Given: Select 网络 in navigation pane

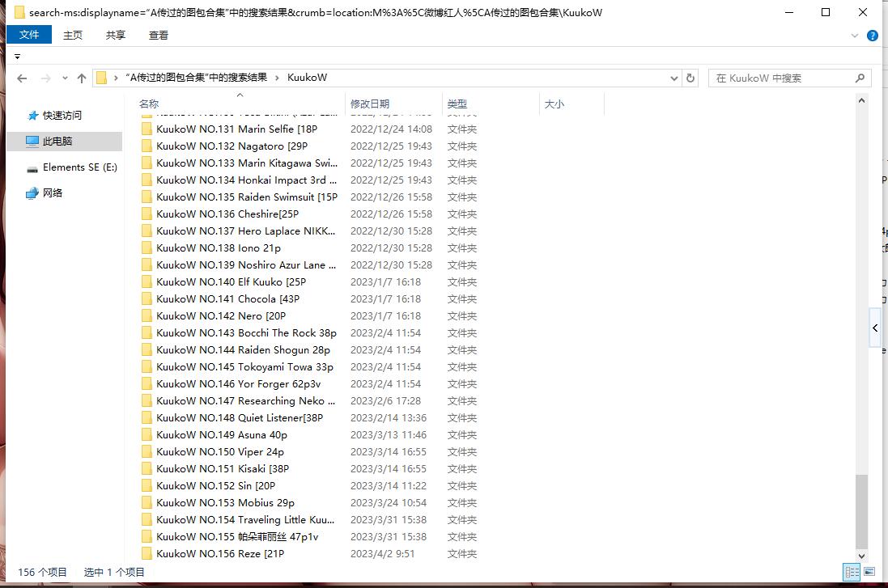Looking at the screenshot, I should pyautogui.click(x=53, y=193).
